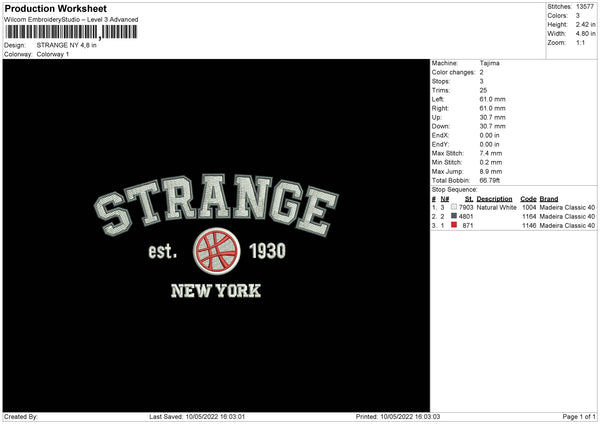Click the 'Natural White' description
600x424 pixels.
click(497, 208)
